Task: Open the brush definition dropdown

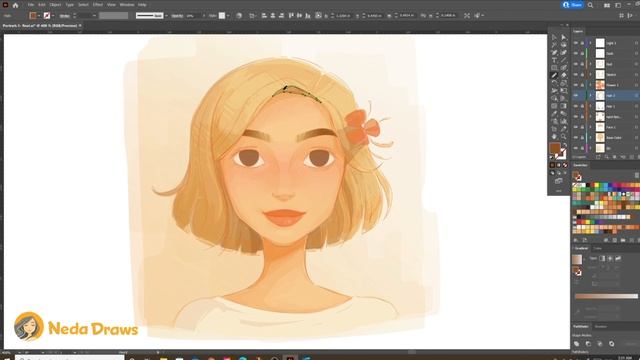Action: (166, 16)
